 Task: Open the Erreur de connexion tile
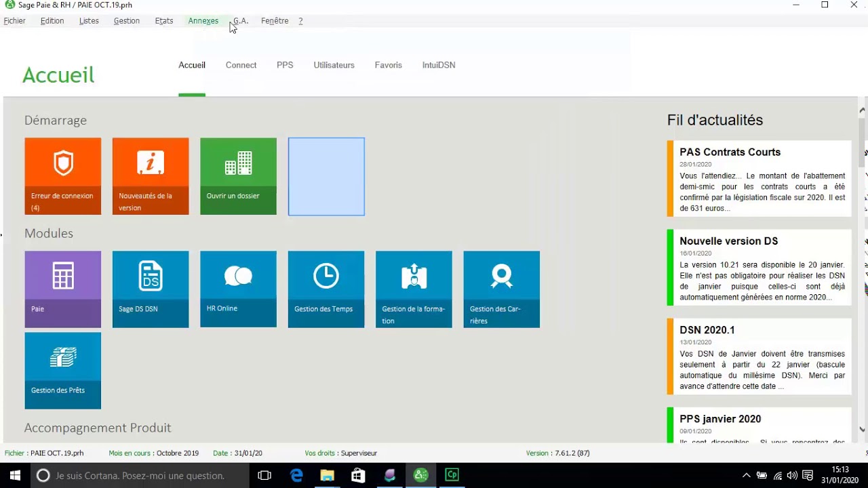(x=63, y=176)
